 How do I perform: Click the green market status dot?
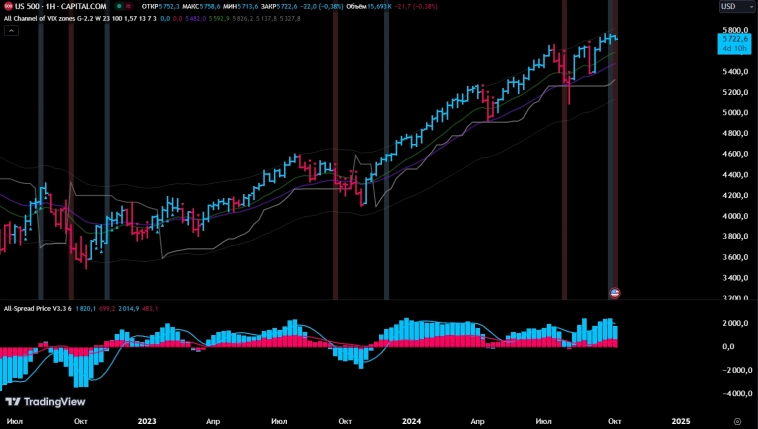(x=118, y=7)
